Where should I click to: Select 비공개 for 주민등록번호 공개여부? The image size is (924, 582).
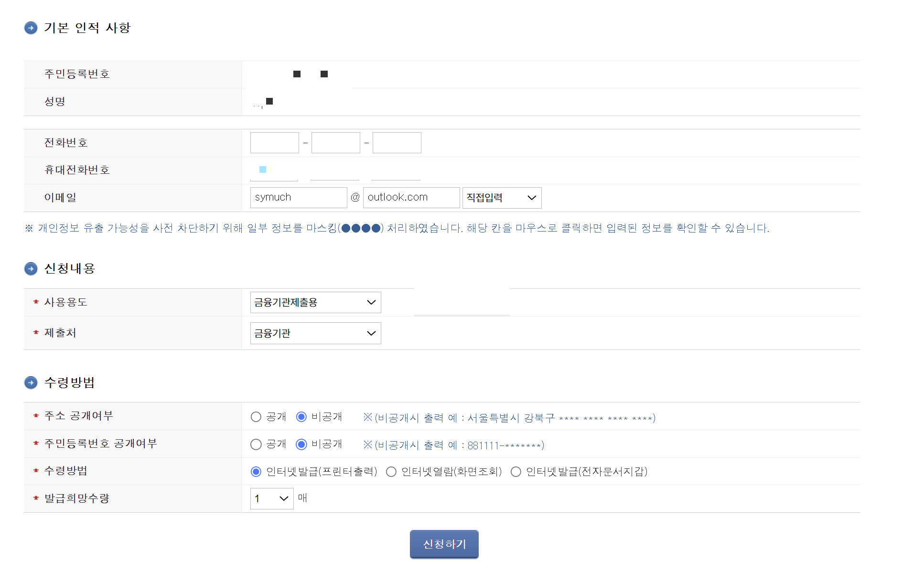[301, 444]
